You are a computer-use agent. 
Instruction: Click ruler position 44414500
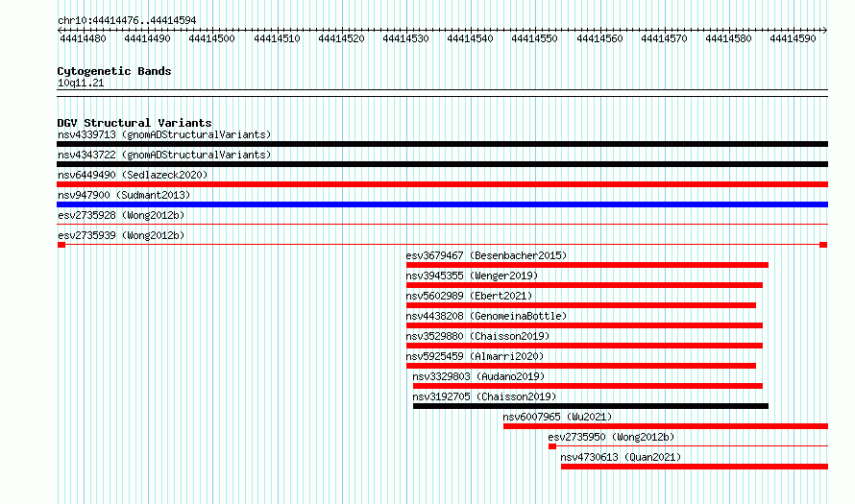click(x=211, y=38)
